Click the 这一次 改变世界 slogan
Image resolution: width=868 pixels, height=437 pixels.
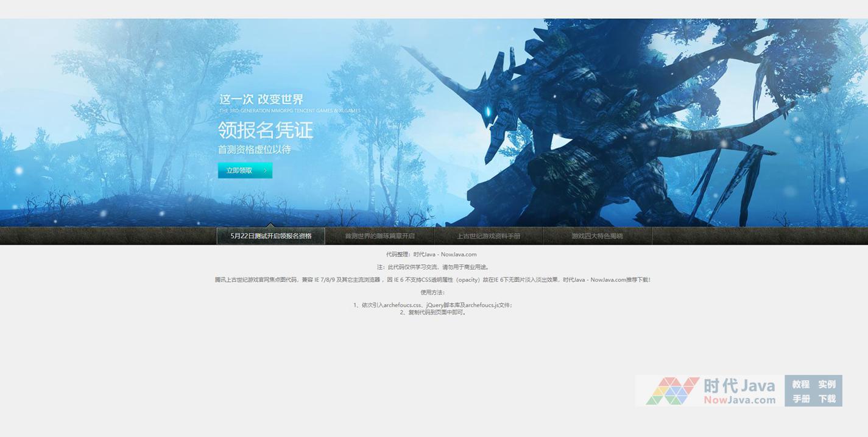(261, 99)
